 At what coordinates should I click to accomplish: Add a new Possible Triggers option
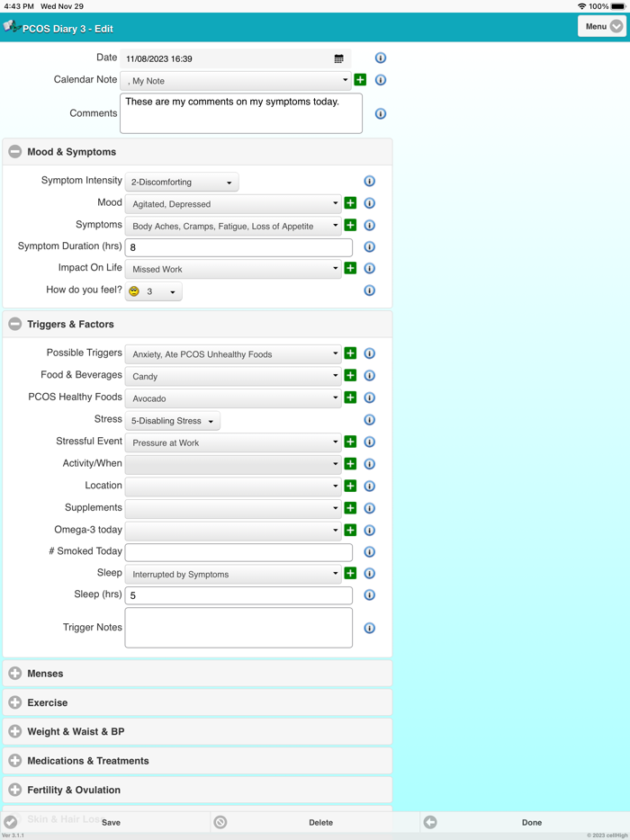[350, 353]
